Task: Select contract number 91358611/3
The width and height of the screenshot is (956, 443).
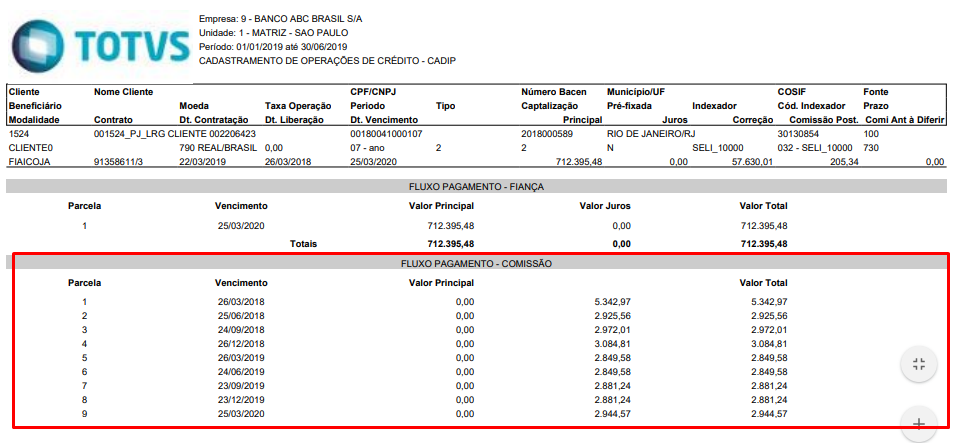Action: (x=119, y=161)
